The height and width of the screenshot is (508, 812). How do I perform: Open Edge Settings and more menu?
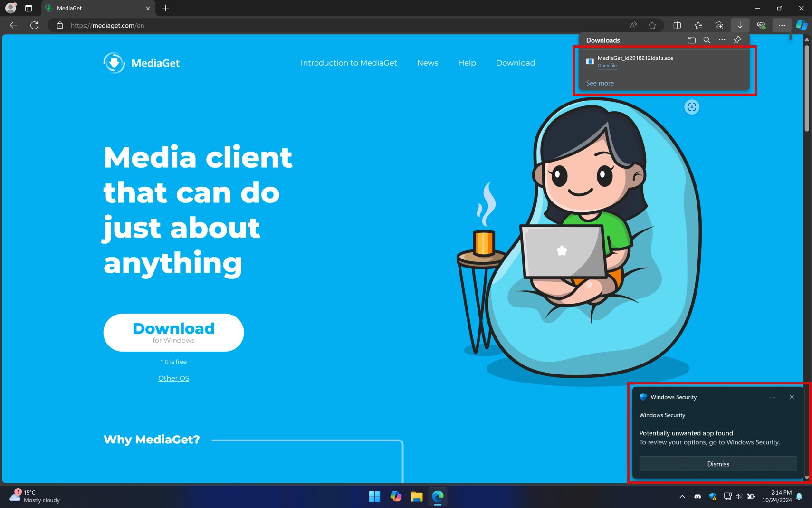(782, 25)
